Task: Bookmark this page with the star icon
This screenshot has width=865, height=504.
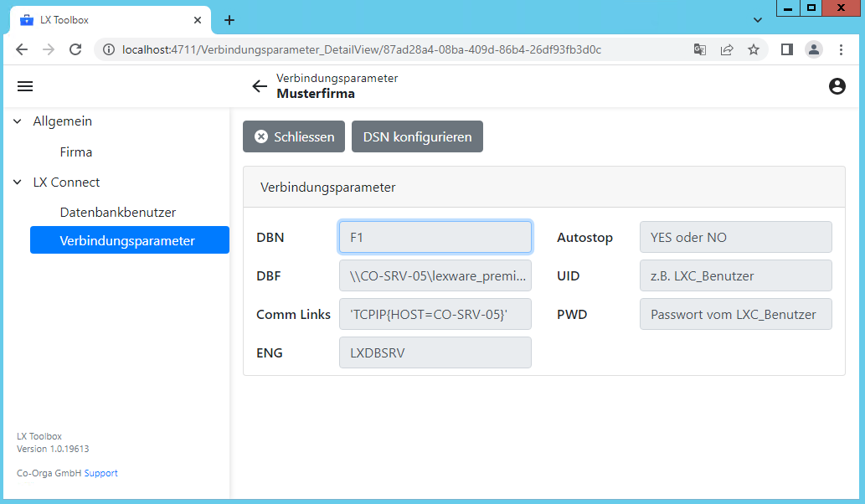Action: point(754,49)
